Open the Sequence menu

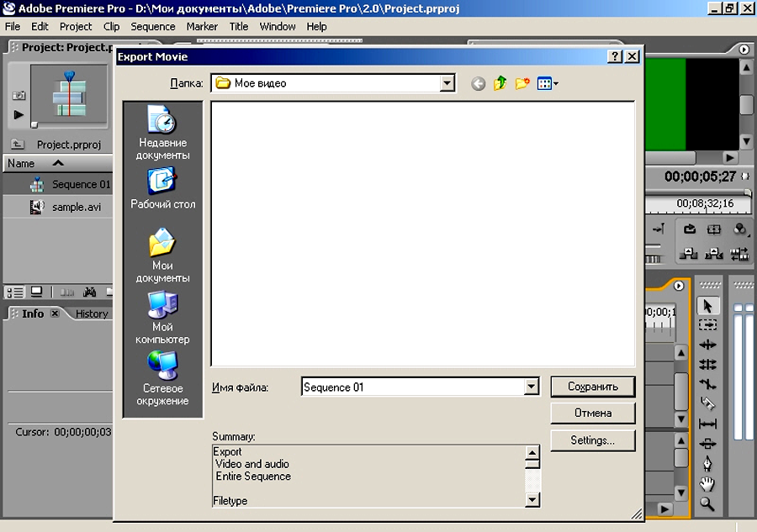tap(152, 27)
